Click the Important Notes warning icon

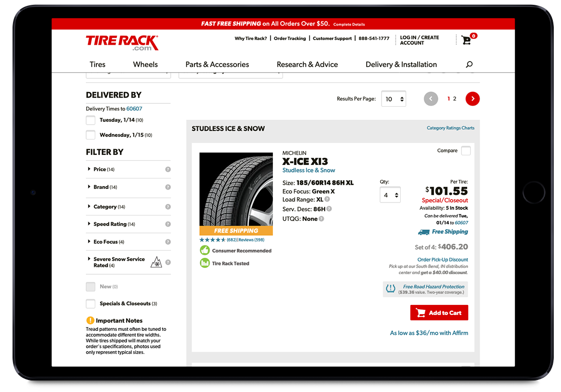pyautogui.click(x=90, y=320)
